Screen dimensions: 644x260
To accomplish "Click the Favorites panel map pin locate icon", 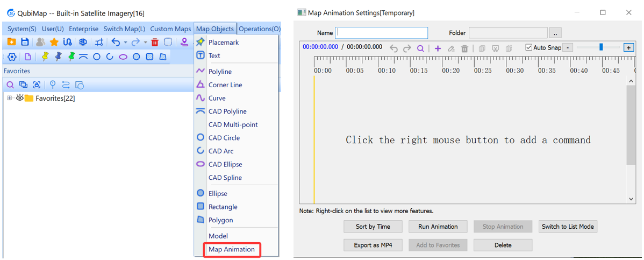I will click(53, 85).
